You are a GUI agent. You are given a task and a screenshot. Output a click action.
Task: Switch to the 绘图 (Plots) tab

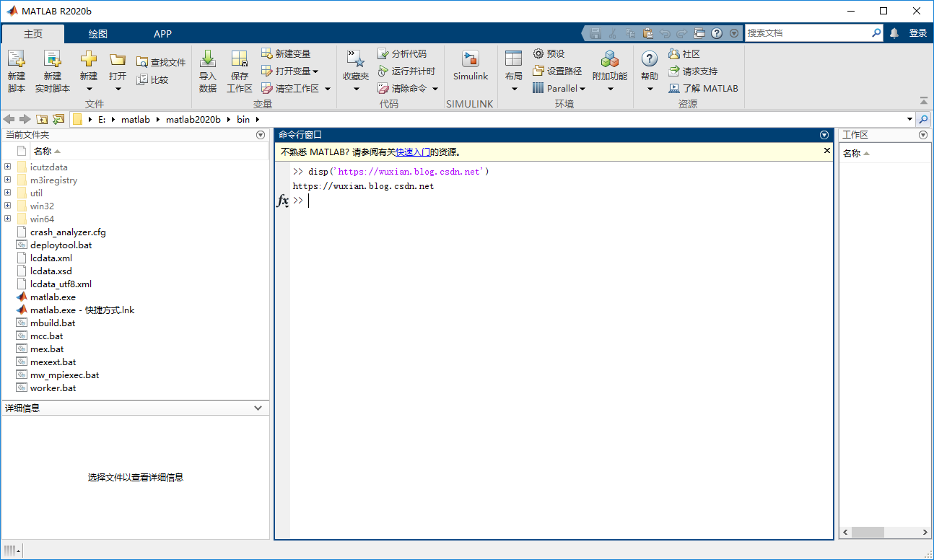pos(98,34)
